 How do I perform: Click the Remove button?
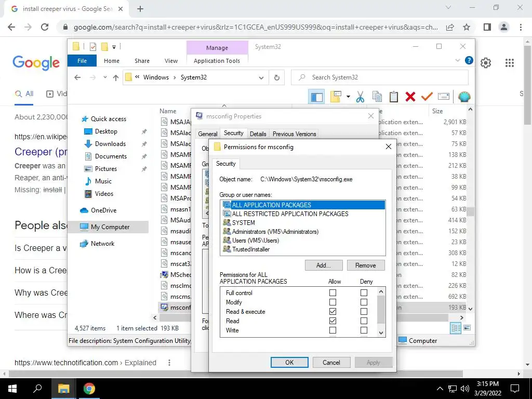[365, 265]
